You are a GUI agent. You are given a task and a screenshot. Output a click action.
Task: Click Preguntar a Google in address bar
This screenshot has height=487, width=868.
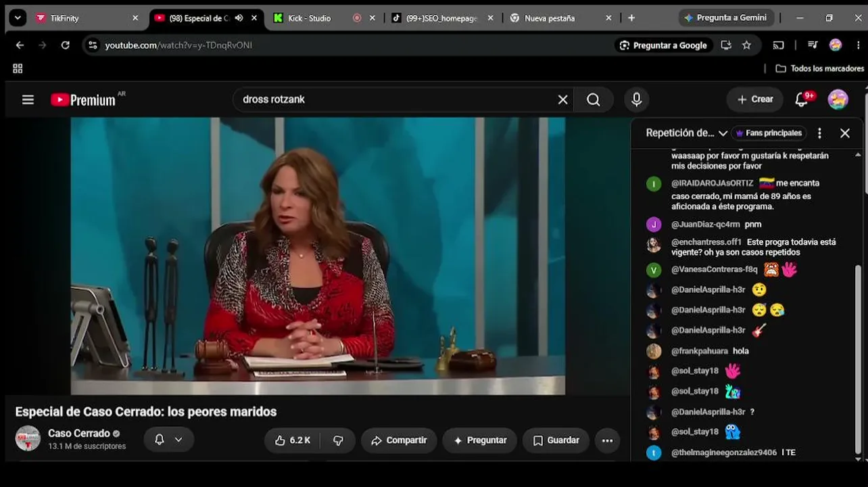click(663, 45)
